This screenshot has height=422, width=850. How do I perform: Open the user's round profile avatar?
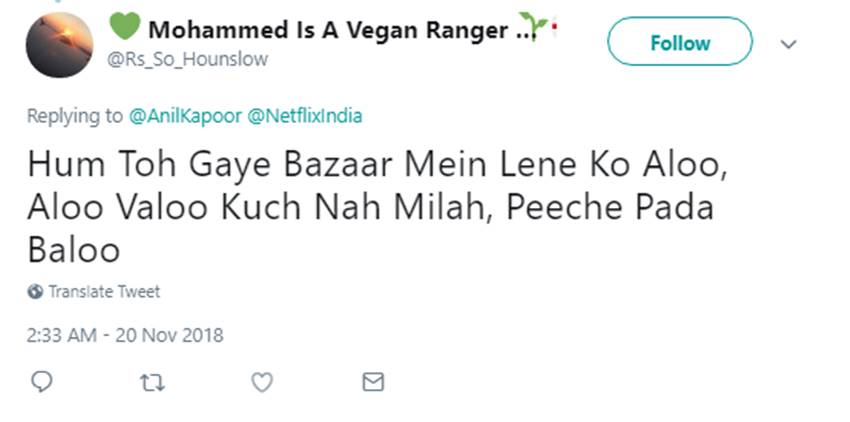59,45
